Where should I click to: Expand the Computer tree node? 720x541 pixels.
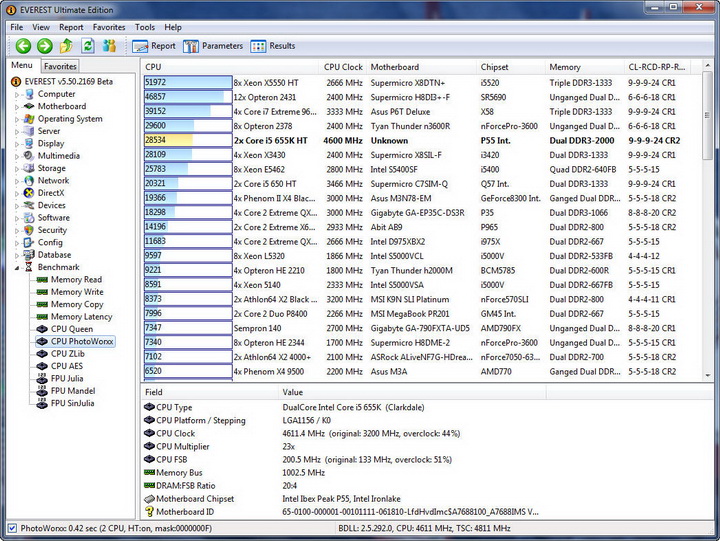[17, 95]
